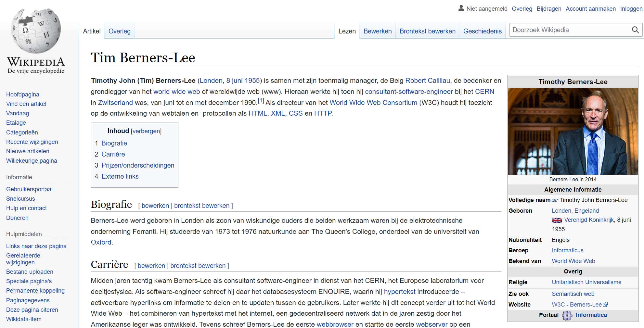Image resolution: width=644 pixels, height=328 pixels.
Task: Click Account aanmaken at the top
Action: (590, 9)
